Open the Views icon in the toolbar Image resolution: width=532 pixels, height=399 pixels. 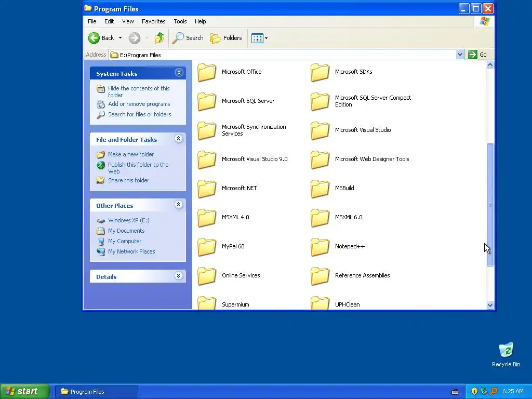tap(257, 38)
